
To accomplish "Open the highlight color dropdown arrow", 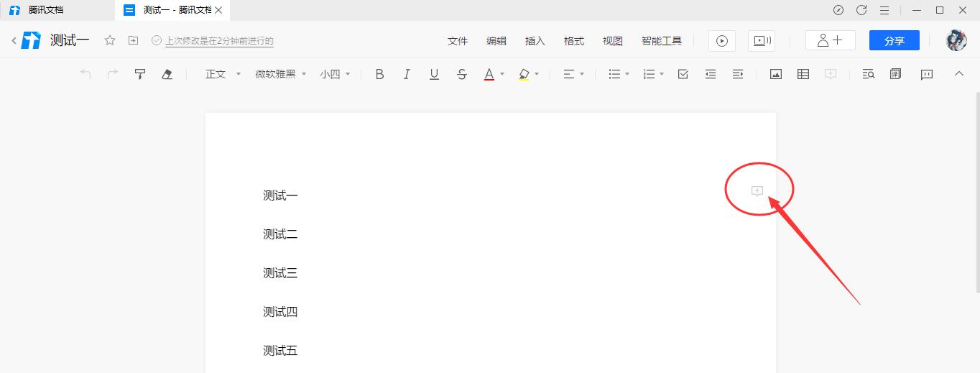I will click(537, 74).
